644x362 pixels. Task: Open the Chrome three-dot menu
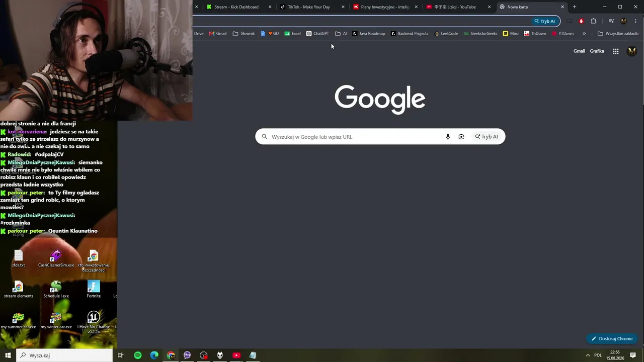tap(636, 21)
